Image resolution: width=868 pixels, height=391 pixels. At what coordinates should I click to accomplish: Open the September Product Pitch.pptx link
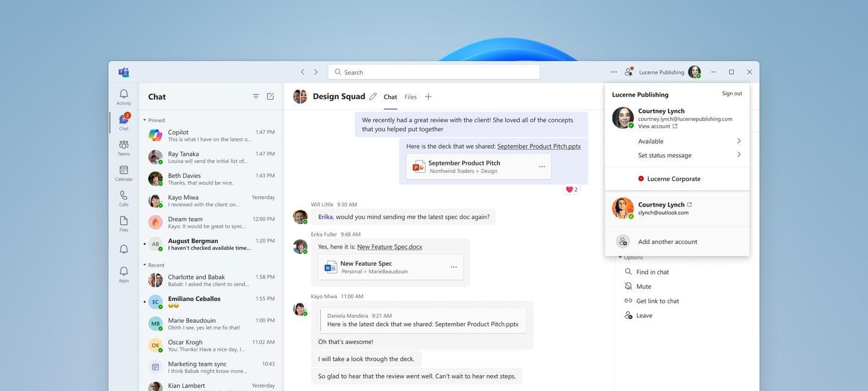539,147
